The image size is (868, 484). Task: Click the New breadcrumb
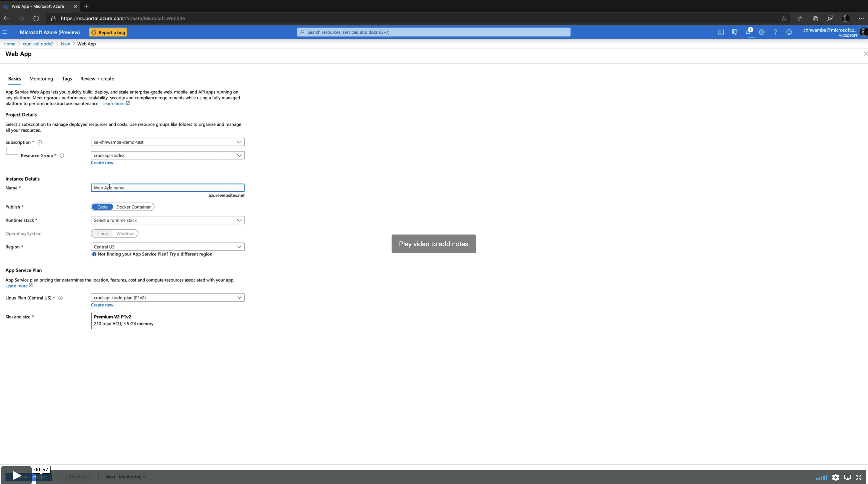click(65, 44)
